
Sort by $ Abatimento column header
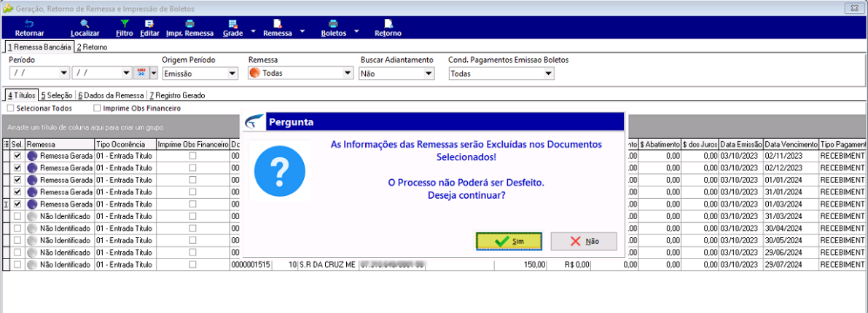(x=660, y=144)
